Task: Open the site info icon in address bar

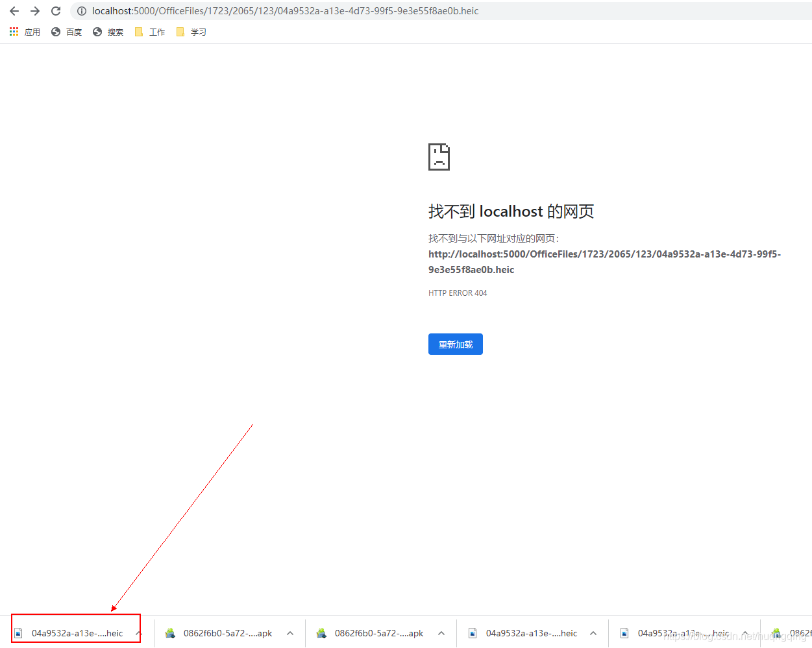Action: click(x=81, y=10)
